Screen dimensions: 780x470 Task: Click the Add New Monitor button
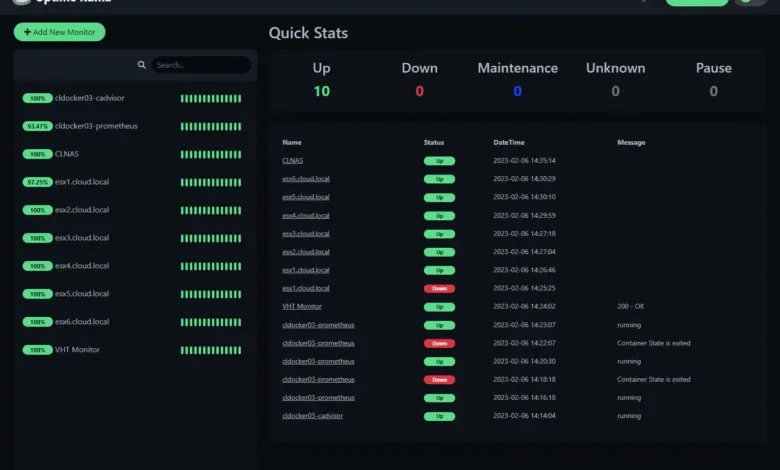(60, 32)
